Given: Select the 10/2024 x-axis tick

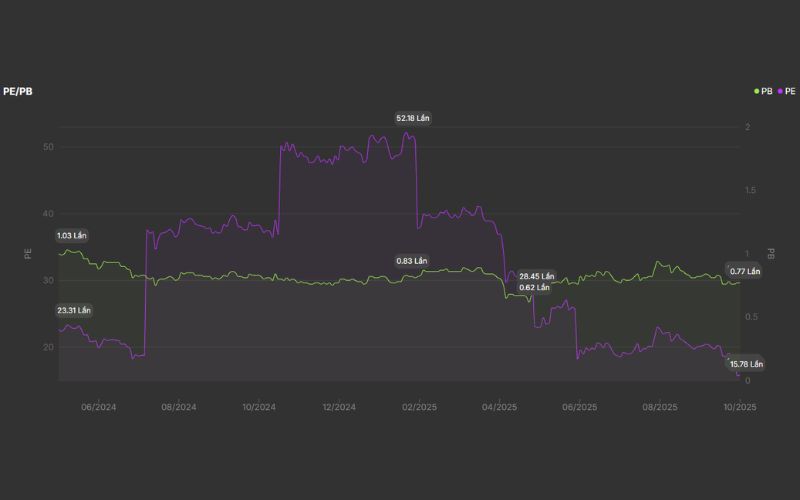Looking at the screenshot, I should tap(259, 407).
